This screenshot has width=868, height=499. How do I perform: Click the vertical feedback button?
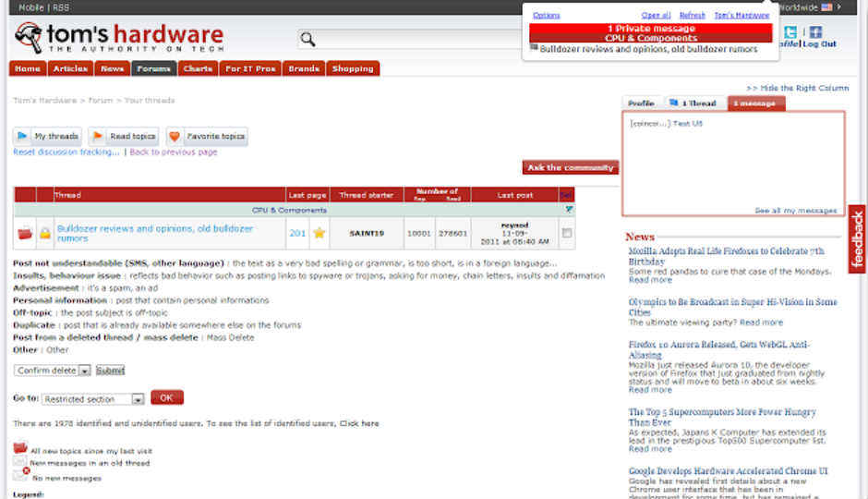click(857, 238)
